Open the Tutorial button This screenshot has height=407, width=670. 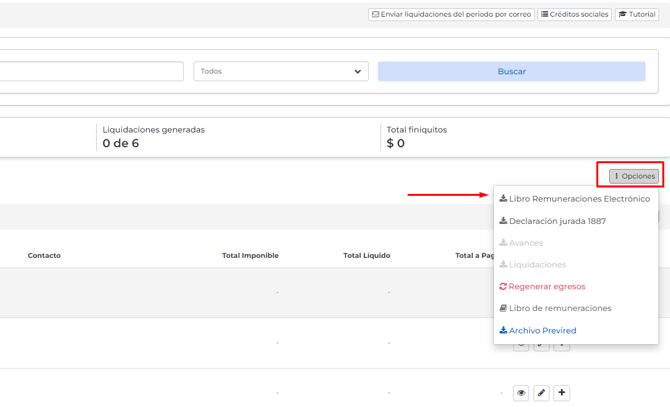[637, 15]
